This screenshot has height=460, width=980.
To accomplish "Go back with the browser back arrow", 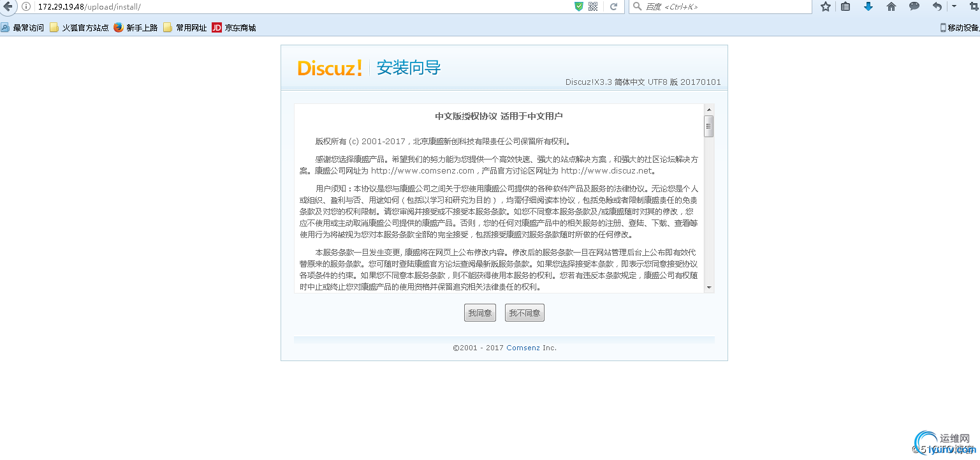I will [8, 6].
